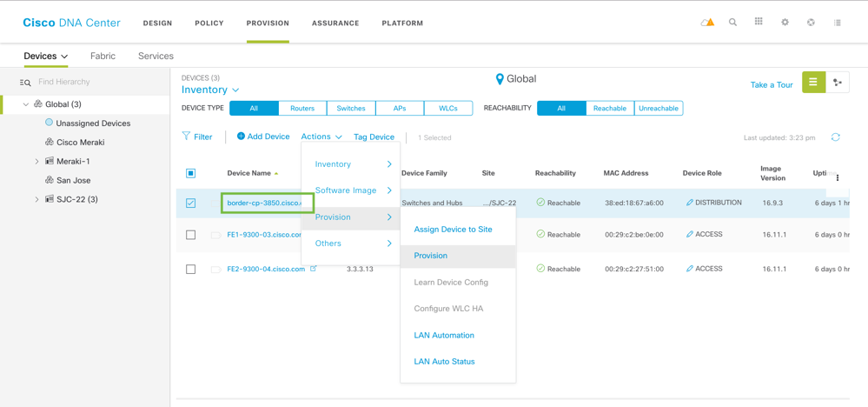868x407 pixels.
Task: Open the search magnifier in header
Action: point(733,23)
